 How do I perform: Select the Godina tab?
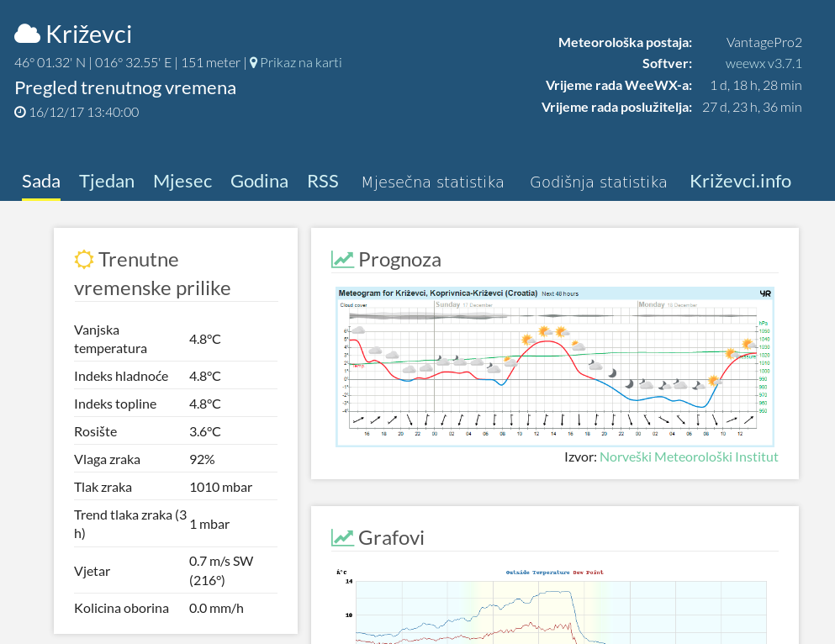(259, 182)
